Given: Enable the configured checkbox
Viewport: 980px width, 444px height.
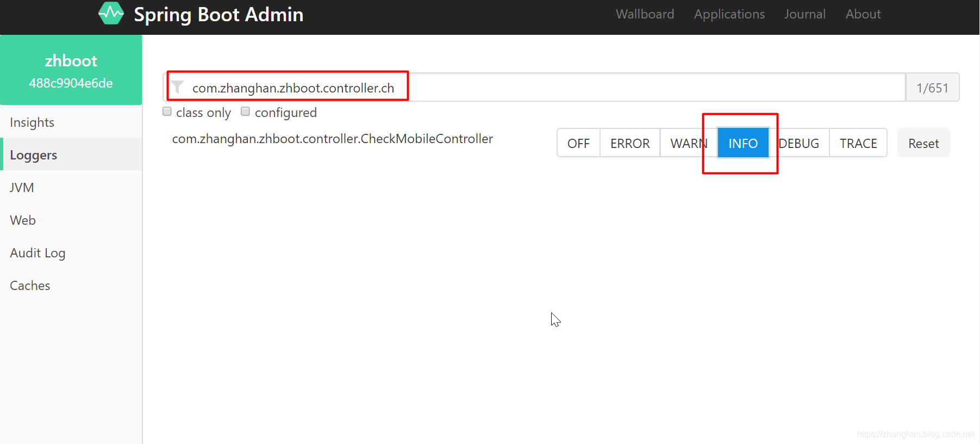Looking at the screenshot, I should [x=246, y=112].
